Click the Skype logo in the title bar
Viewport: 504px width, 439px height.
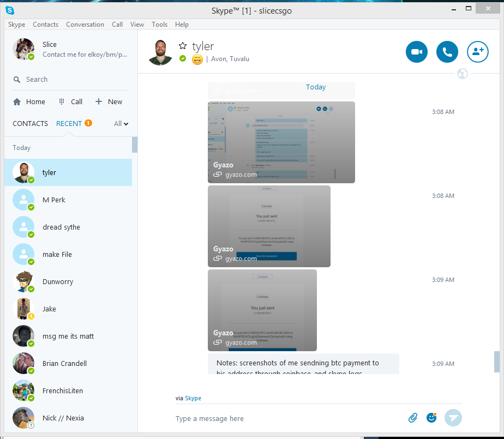coord(10,10)
